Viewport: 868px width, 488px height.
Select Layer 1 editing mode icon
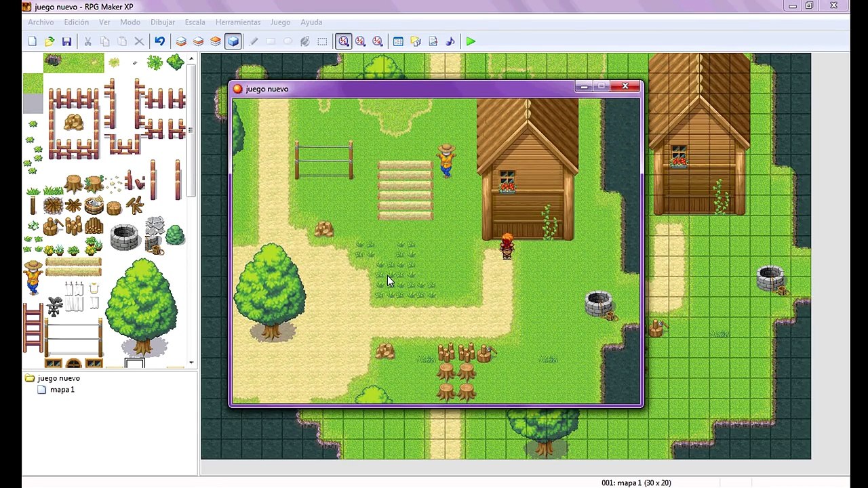pyautogui.click(x=181, y=41)
